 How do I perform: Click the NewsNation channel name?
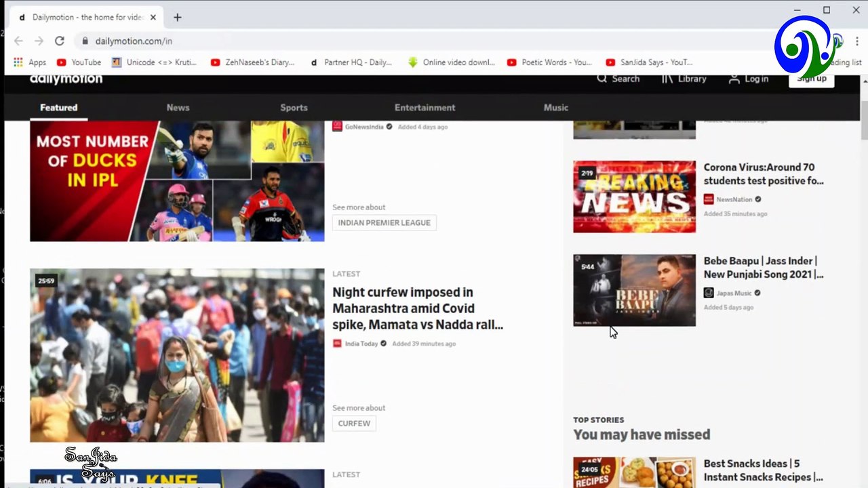pos(734,199)
